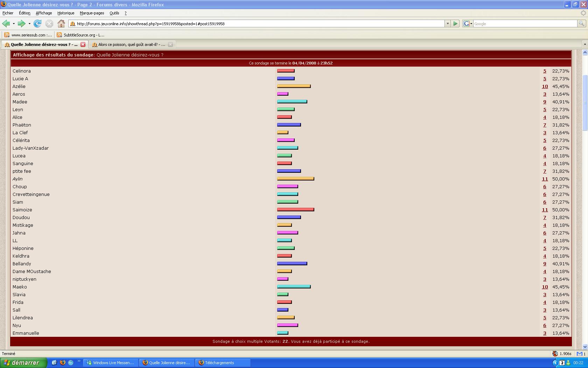This screenshot has height=368, width=588.
Task: Open the Affichage menu
Action: 44,13
